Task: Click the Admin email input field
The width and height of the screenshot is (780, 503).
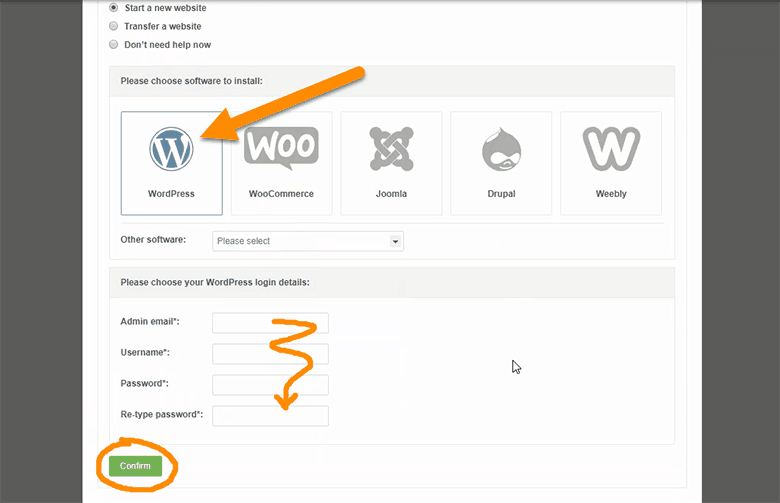Action: (x=271, y=323)
